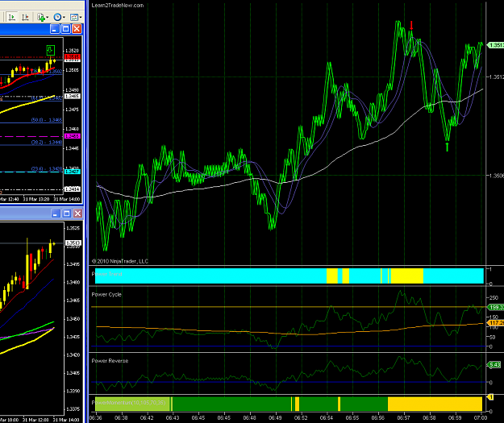Click the 1.3414 price tag on upper chart
Viewport: 504px width, 423px height.
[x=73, y=189]
